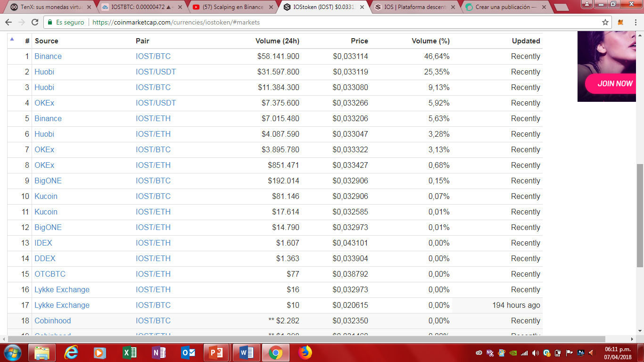The width and height of the screenshot is (644, 362).
Task: Sort the table by Pair column
Action: coord(142,41)
